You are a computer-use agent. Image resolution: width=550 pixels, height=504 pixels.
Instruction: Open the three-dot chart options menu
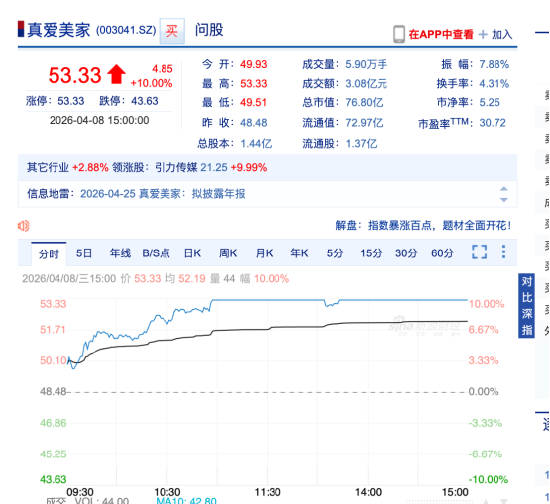coord(504,252)
